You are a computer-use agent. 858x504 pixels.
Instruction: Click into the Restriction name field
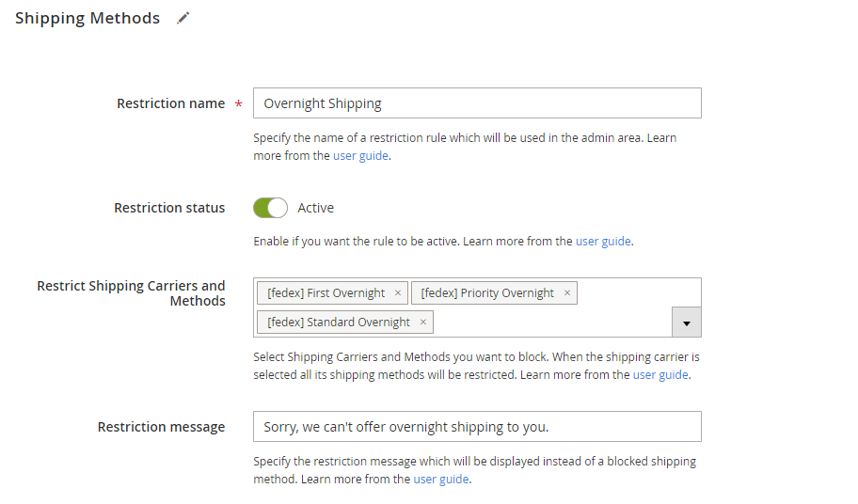[x=477, y=103]
